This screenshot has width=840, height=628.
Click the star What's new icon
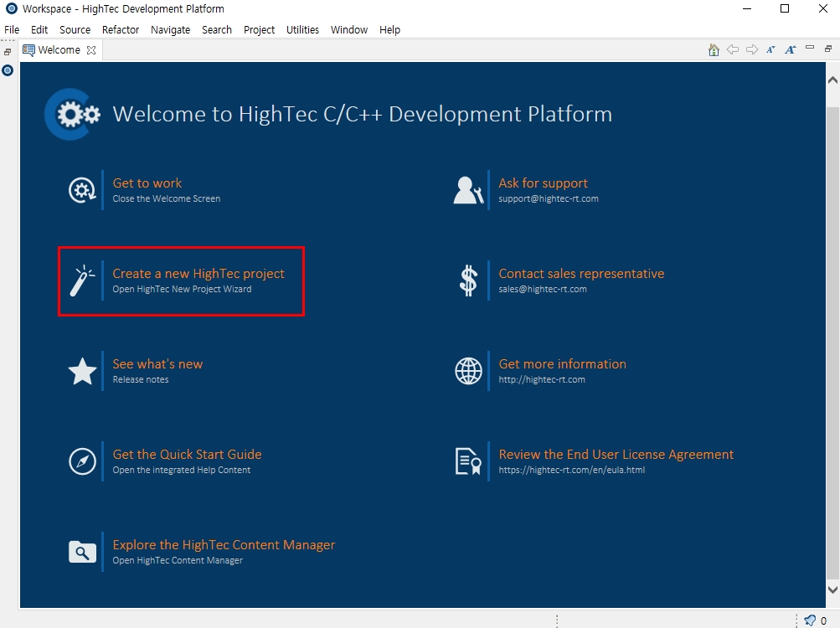point(83,371)
